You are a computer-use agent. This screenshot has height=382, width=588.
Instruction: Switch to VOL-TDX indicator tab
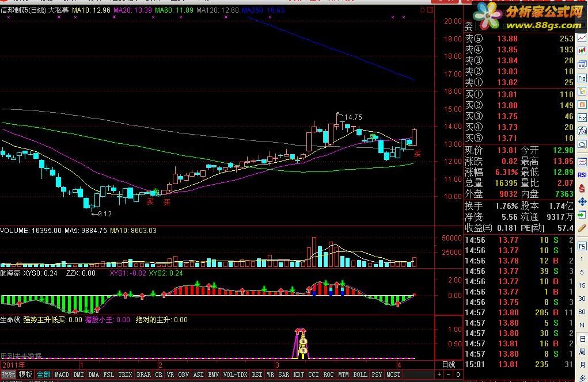pyautogui.click(x=235, y=375)
